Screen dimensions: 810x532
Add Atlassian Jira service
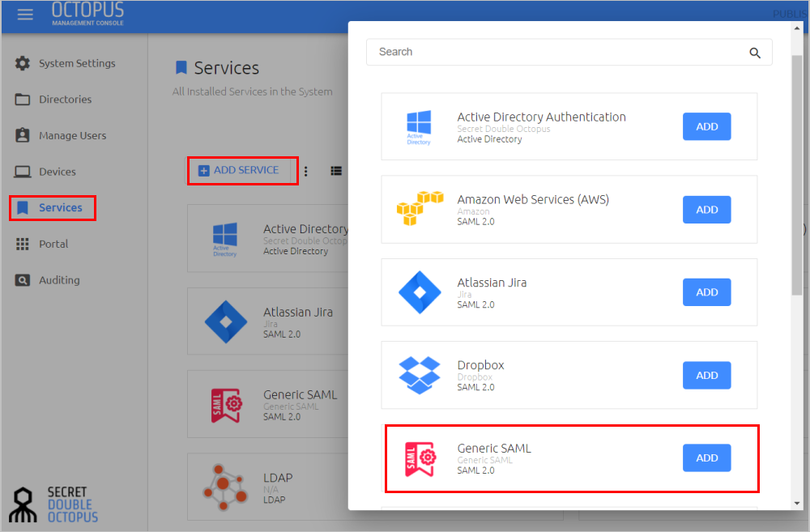click(706, 292)
